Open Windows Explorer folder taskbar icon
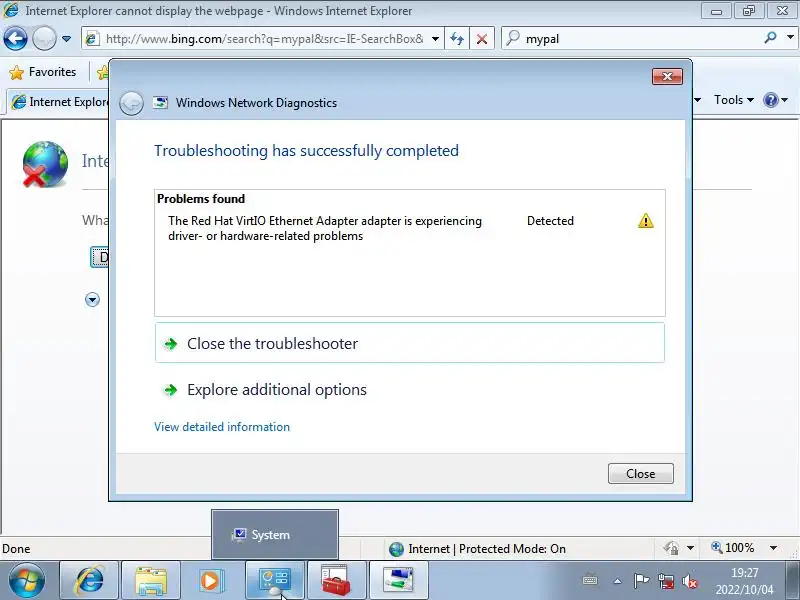This screenshot has height=600, width=800. click(151, 581)
